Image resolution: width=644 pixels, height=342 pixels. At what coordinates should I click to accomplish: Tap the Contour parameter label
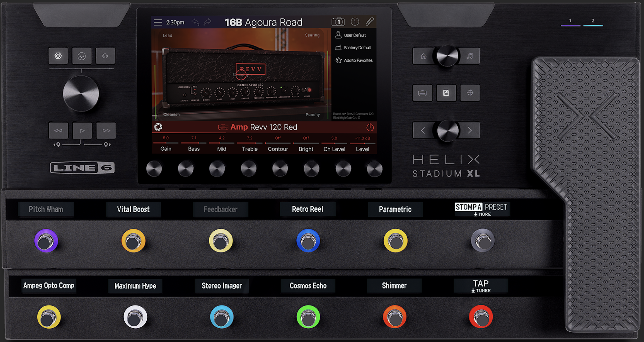pos(278,149)
